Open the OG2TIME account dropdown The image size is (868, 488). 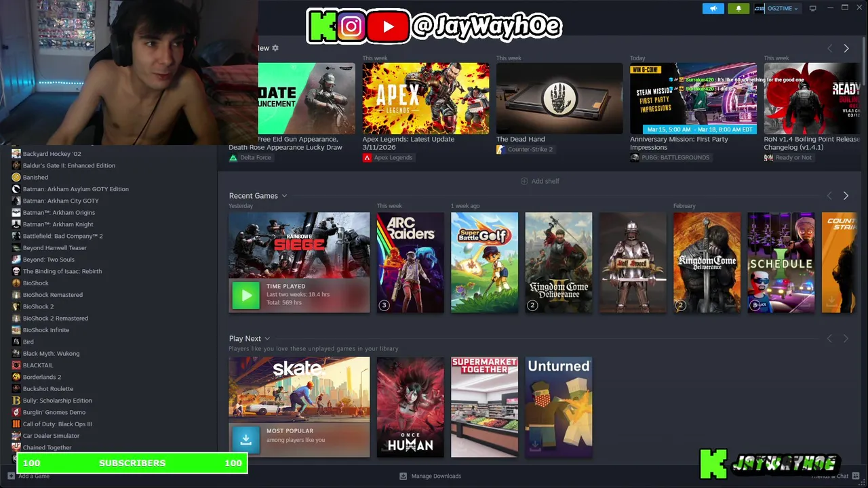[x=777, y=8]
